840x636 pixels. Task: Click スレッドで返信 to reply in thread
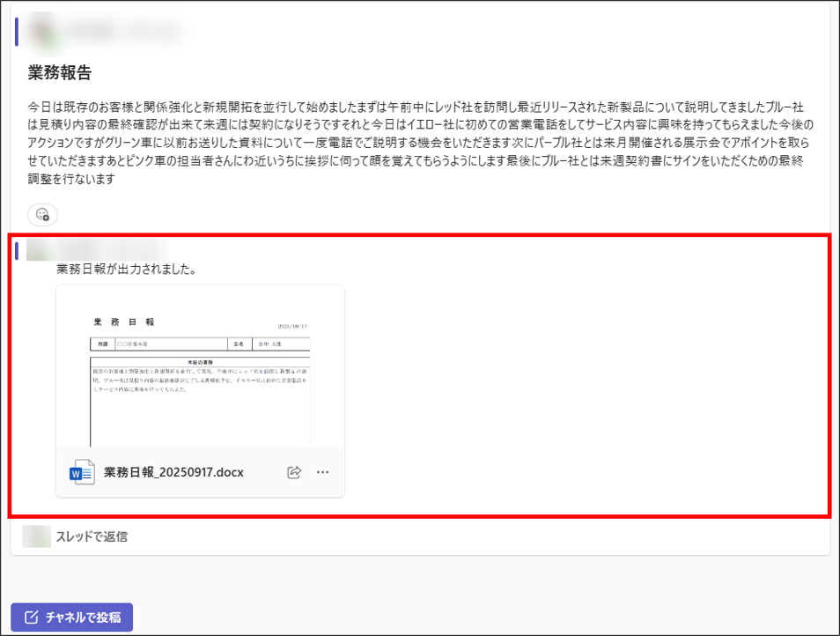tap(92, 536)
